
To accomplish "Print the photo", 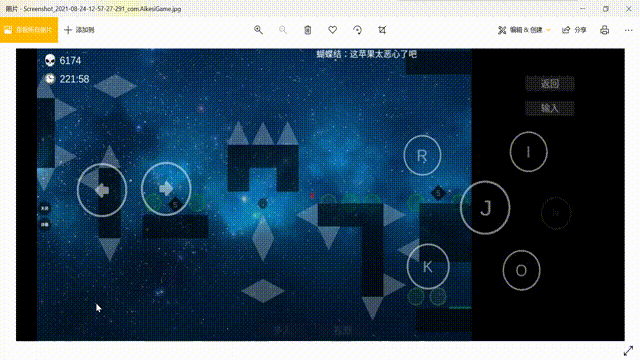I will (x=604, y=30).
